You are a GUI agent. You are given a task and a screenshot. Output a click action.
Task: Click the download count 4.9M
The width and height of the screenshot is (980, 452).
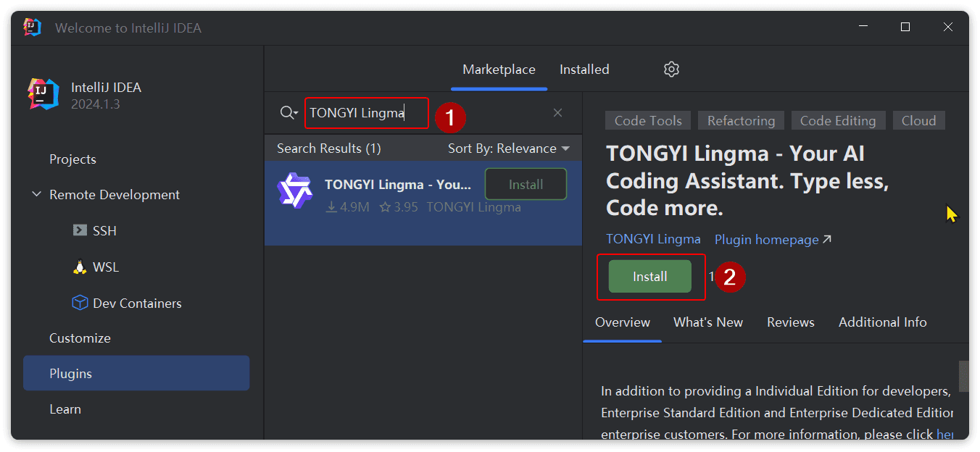[x=347, y=207]
